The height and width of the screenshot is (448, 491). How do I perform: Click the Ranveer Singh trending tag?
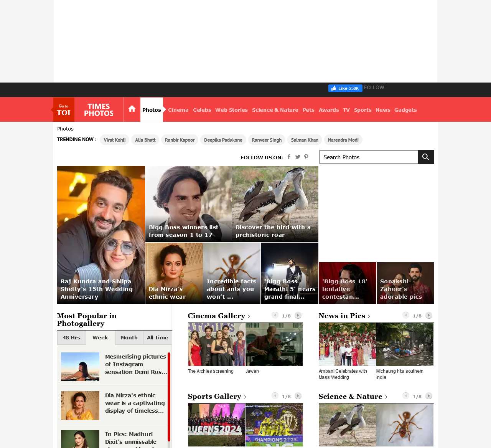tap(267, 140)
